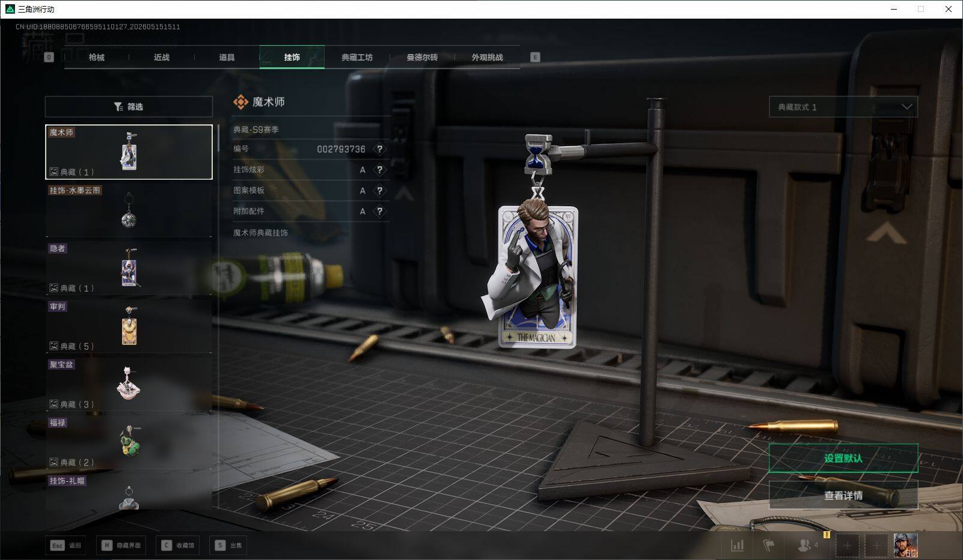Image resolution: width=963 pixels, height=560 pixels.
Task: Open help for 挂饰炫彩 rating
Action: (x=379, y=170)
